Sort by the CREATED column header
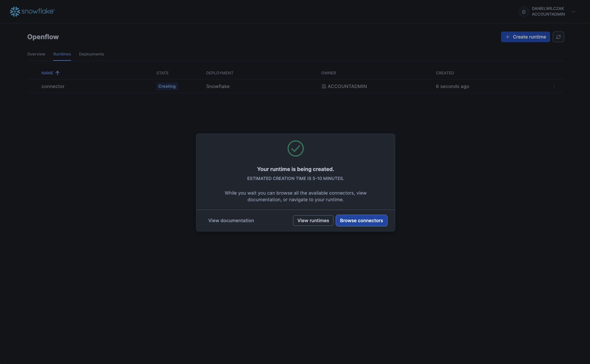Image resolution: width=590 pixels, height=364 pixels. click(445, 73)
